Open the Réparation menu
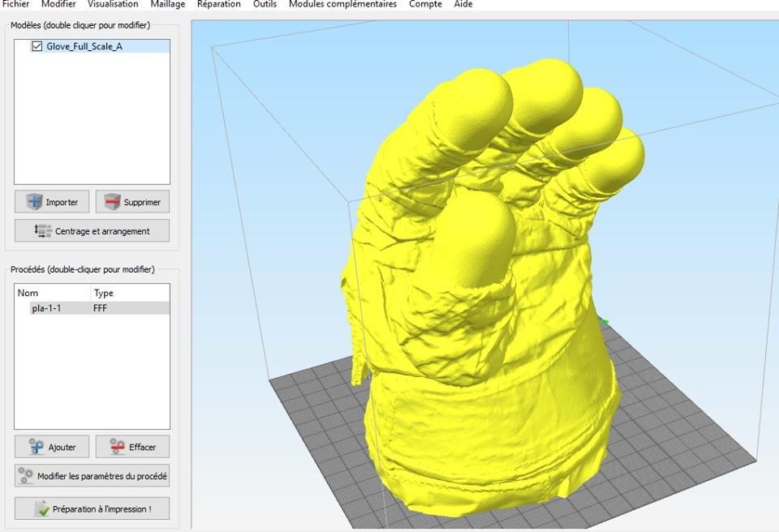 click(x=218, y=4)
